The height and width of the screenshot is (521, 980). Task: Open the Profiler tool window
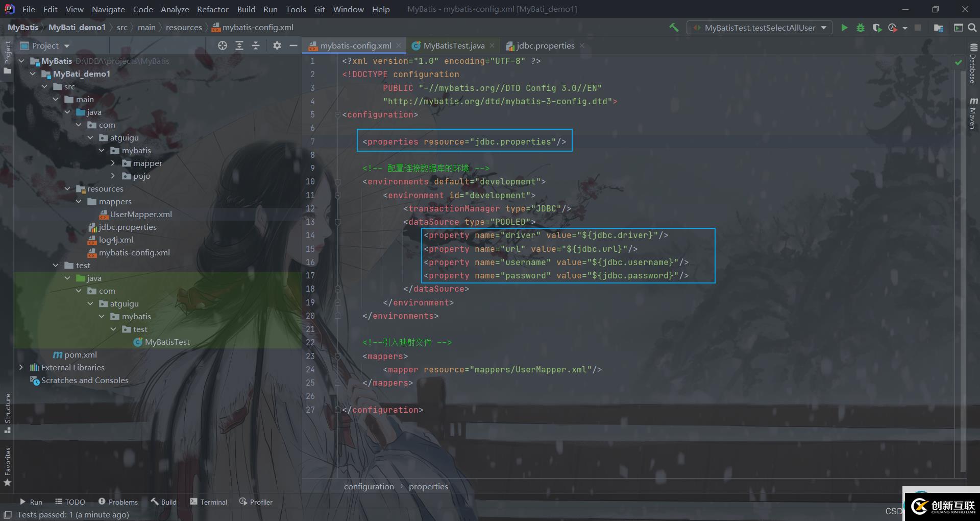pos(256,502)
